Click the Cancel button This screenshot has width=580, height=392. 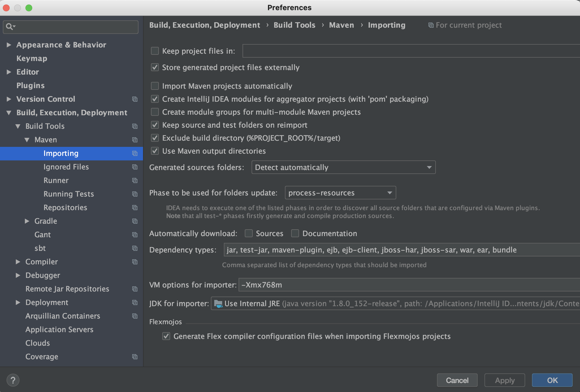(x=457, y=380)
